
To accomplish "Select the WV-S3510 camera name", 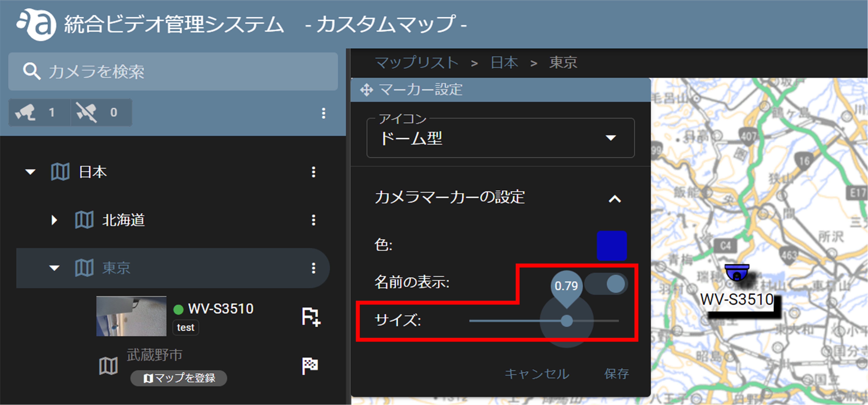I will click(221, 309).
